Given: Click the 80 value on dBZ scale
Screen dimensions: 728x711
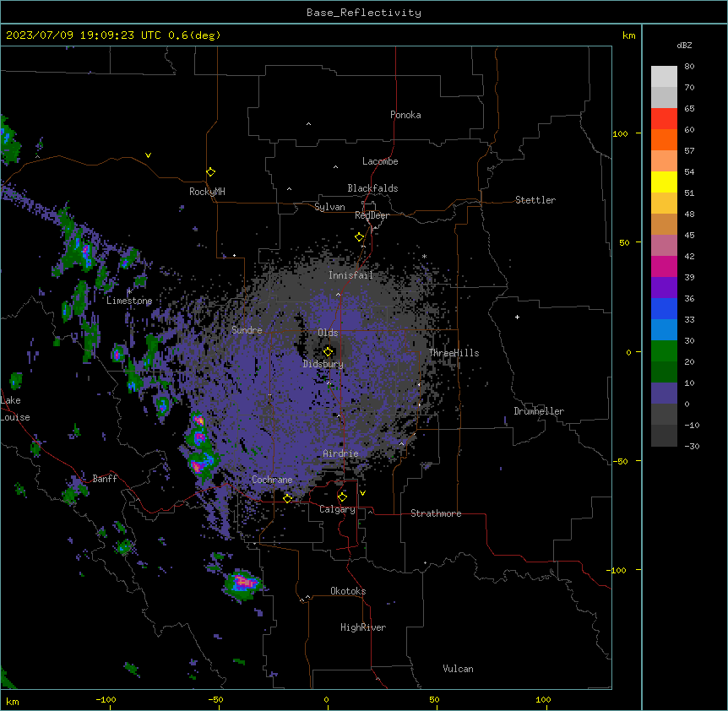Looking at the screenshot, I should tap(689, 67).
